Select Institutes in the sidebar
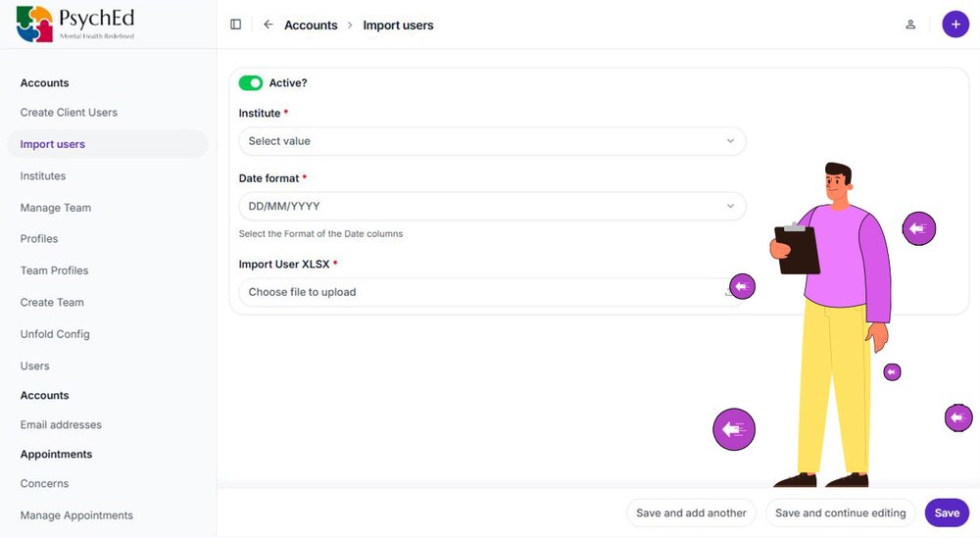This screenshot has height=538, width=980. (42, 176)
